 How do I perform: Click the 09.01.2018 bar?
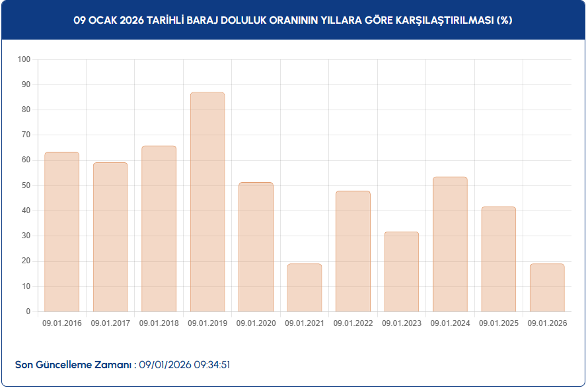click(159, 228)
